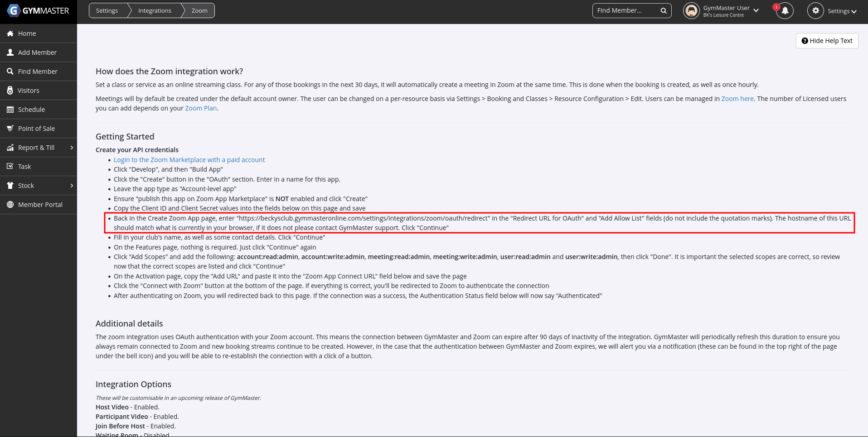Open Visitors from the sidebar

click(28, 91)
